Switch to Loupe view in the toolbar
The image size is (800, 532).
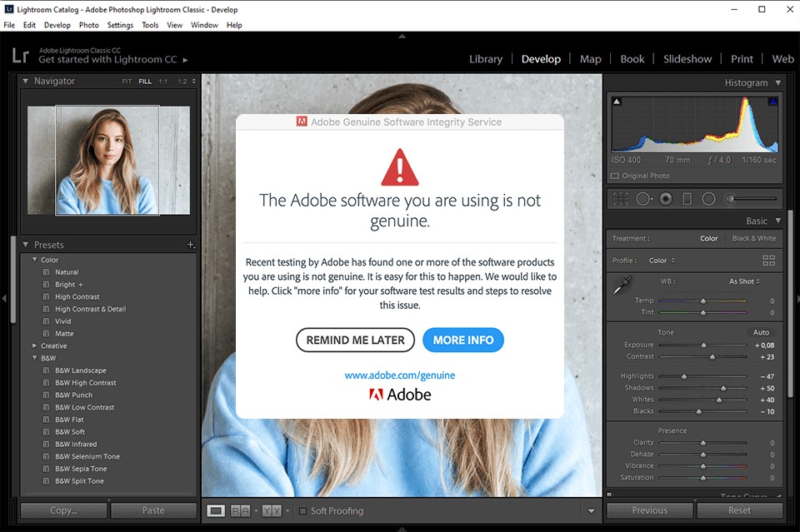(217, 510)
